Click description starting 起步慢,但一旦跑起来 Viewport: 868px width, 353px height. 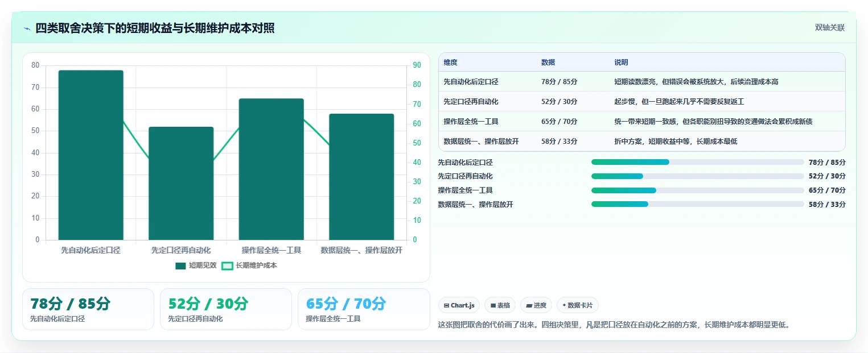coord(679,102)
